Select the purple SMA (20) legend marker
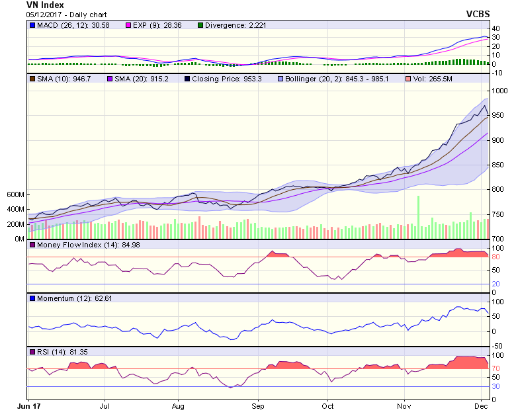This screenshot has width=516, height=420. coord(111,79)
